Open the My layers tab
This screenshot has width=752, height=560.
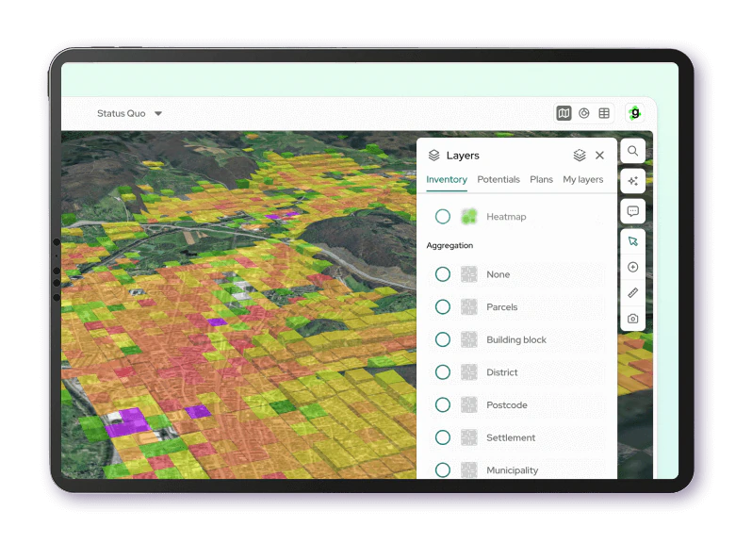tap(582, 179)
